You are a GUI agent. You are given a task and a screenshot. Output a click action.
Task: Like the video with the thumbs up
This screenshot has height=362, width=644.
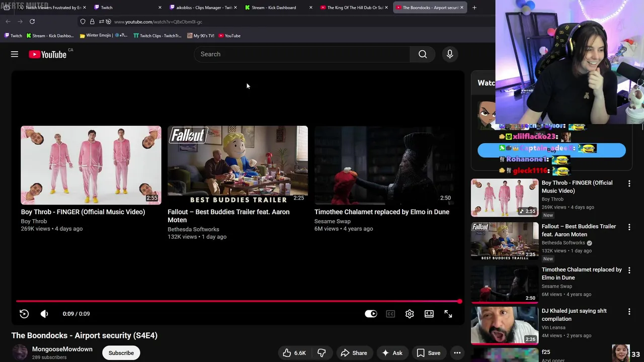click(294, 353)
